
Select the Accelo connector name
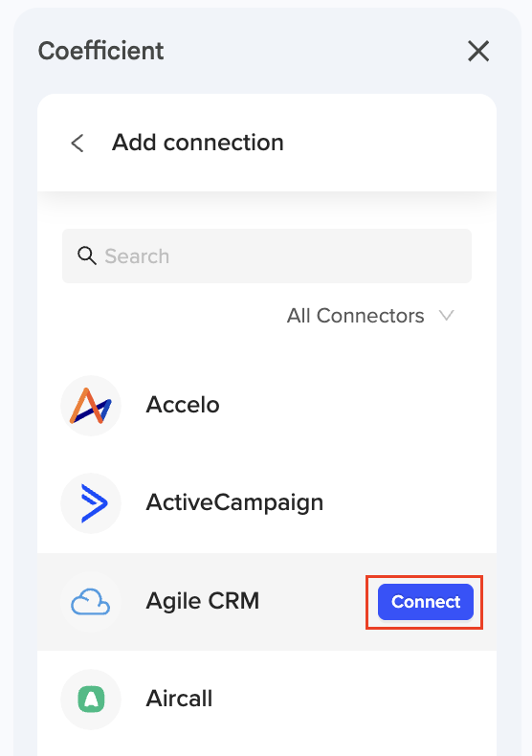pos(183,405)
